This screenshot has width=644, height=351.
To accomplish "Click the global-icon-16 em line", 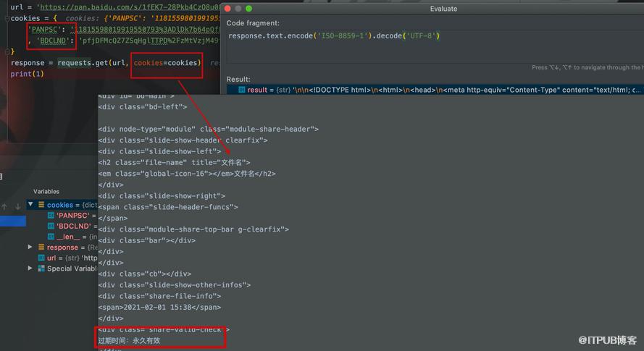I will click(x=187, y=174).
